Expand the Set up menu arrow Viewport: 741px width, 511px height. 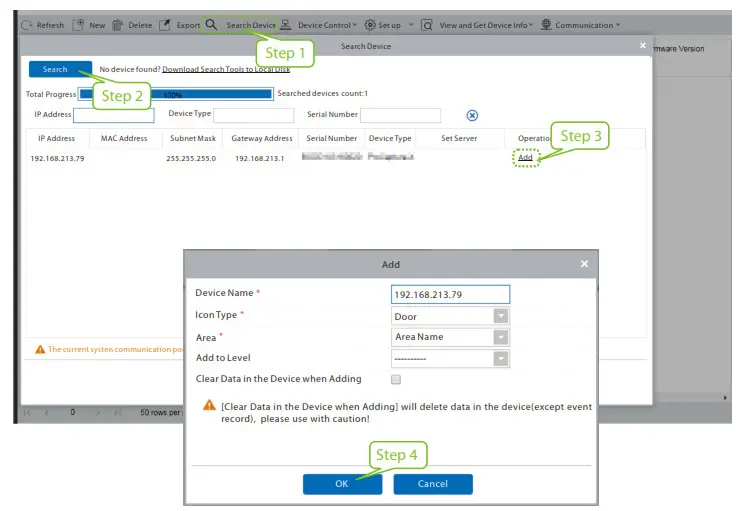[411, 25]
